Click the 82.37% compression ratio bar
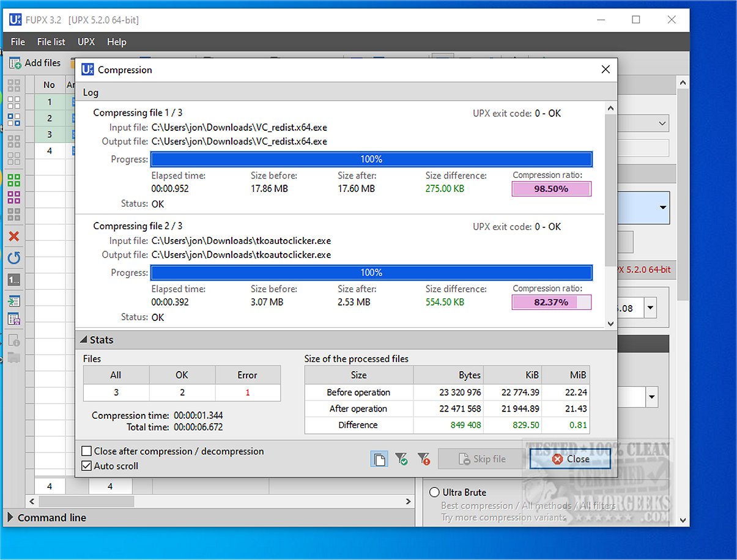737x560 pixels. tap(552, 302)
